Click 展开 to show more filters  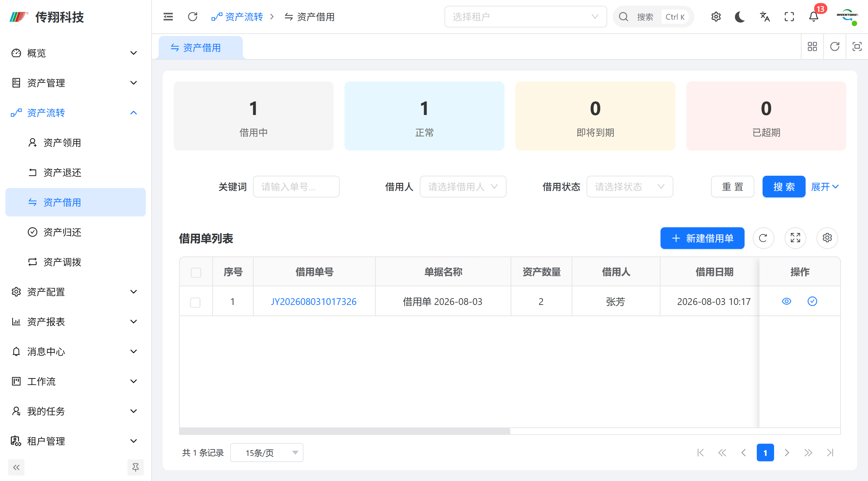825,187
